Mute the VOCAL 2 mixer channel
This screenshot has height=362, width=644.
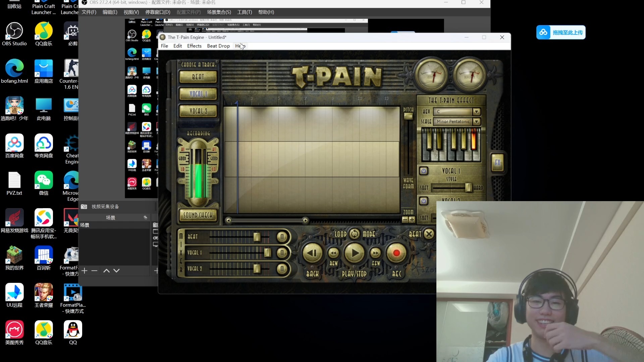coord(282,269)
